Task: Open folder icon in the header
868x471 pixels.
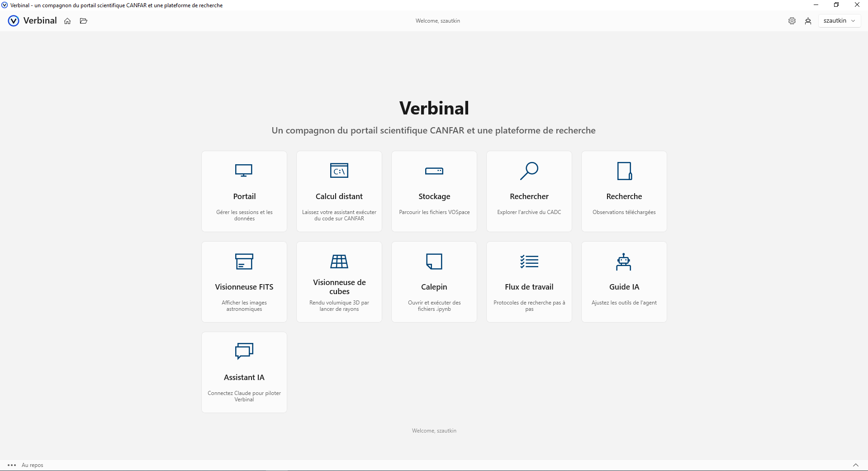Action: [x=84, y=21]
